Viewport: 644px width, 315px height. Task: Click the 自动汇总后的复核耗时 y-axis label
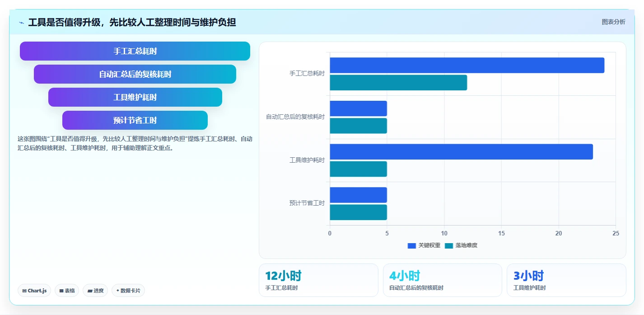(295, 117)
